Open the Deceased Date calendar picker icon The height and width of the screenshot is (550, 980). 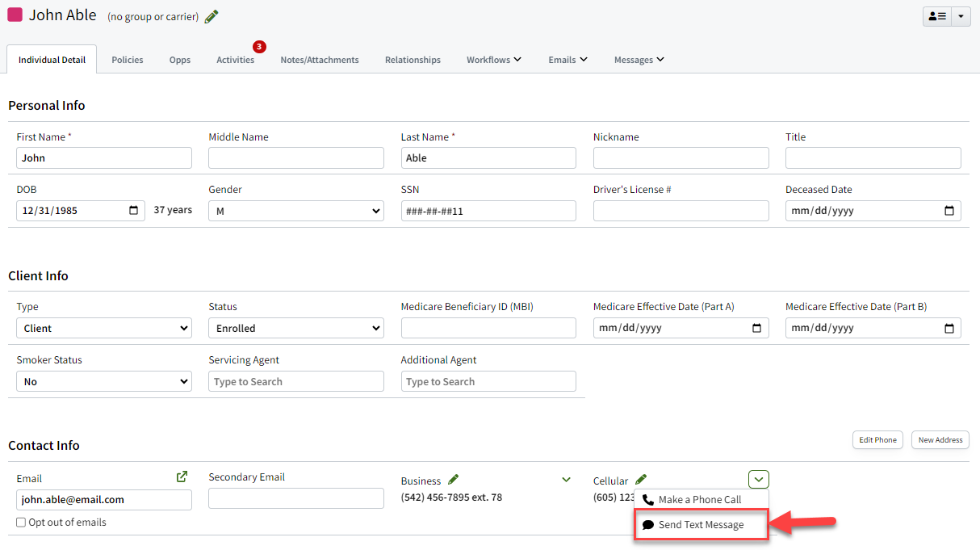[x=949, y=211]
